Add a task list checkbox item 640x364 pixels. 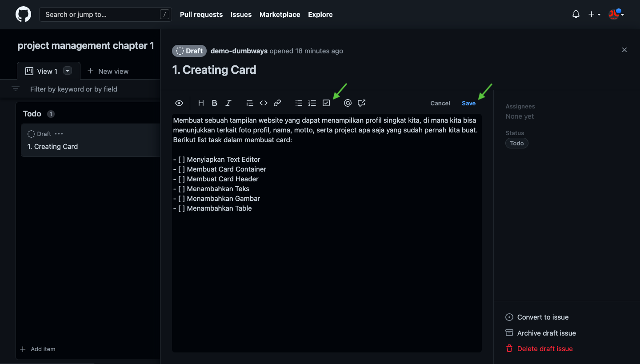(326, 103)
